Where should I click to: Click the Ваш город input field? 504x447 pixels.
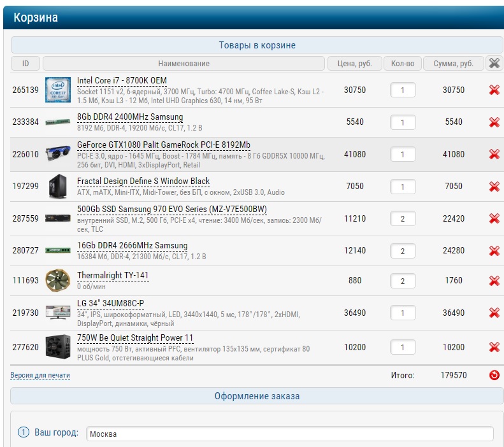(290, 434)
